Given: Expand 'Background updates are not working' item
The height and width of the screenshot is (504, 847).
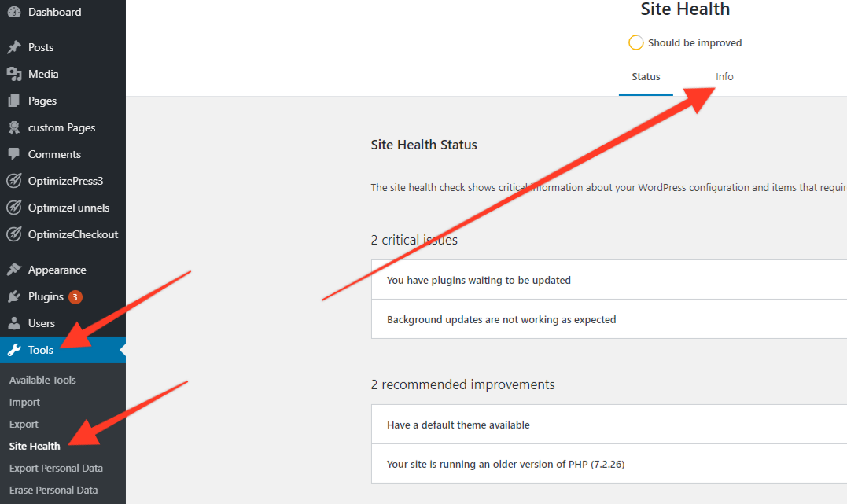Looking at the screenshot, I should 609,319.
